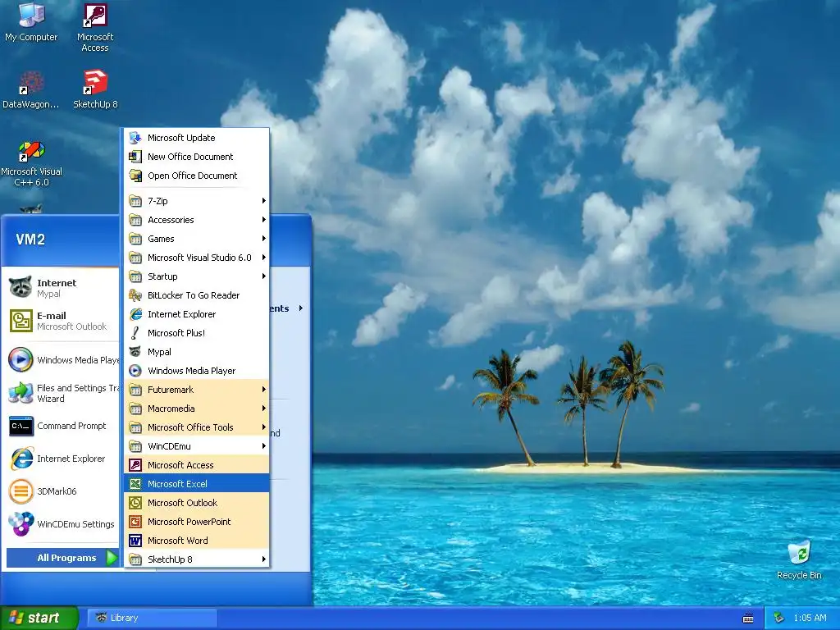This screenshot has height=630, width=840.
Task: Launch Windows Media Player from Start menu
Action: [62, 360]
